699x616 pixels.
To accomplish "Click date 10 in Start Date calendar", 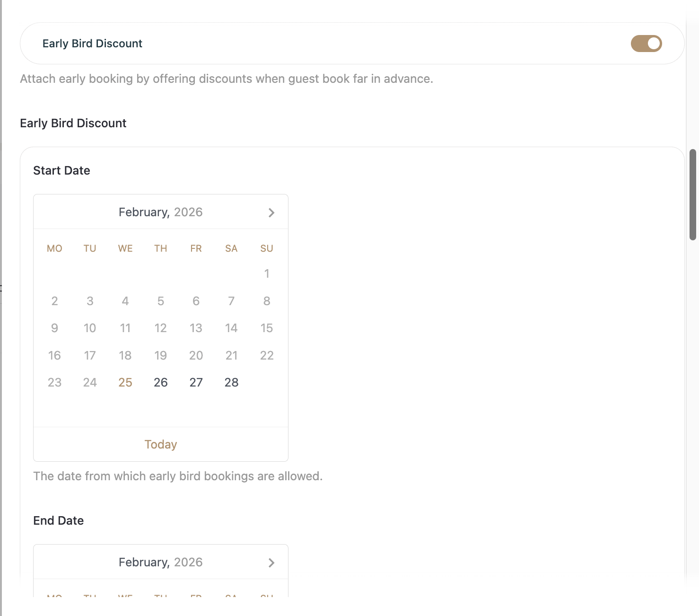I will tap(90, 328).
